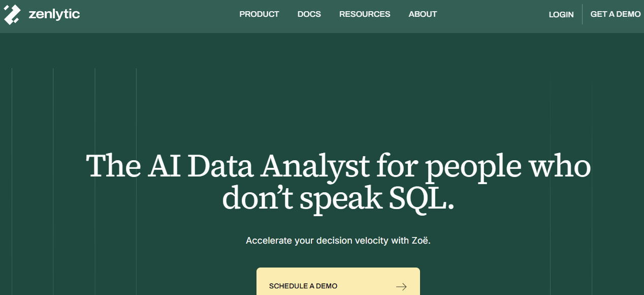Image resolution: width=644 pixels, height=295 pixels.
Task: Expand the RESOURCES navigation dropdown
Action: (x=365, y=14)
